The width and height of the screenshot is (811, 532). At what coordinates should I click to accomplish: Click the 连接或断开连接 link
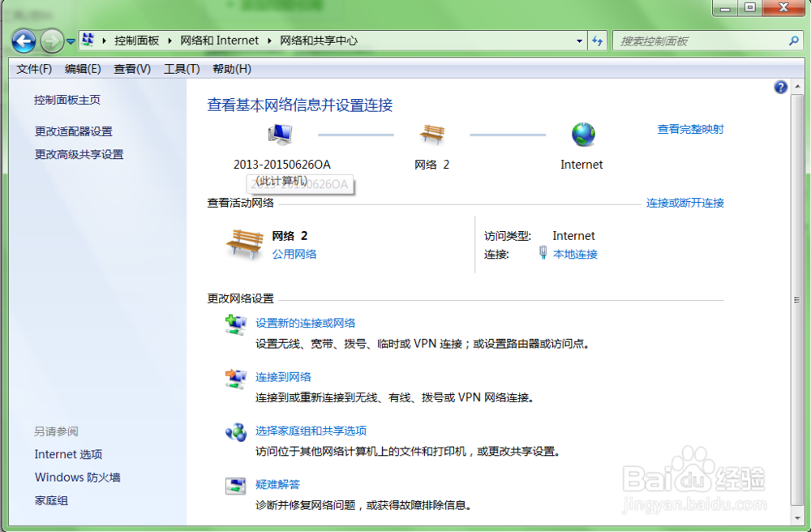pos(687,203)
